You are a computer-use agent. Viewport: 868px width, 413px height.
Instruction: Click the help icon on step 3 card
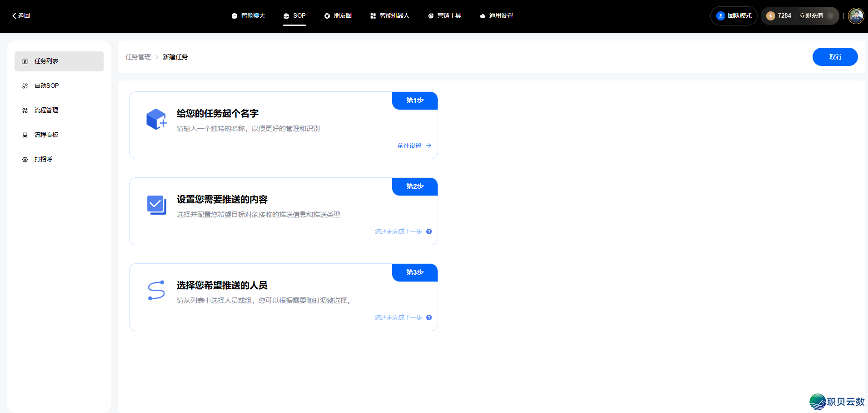pyautogui.click(x=429, y=317)
